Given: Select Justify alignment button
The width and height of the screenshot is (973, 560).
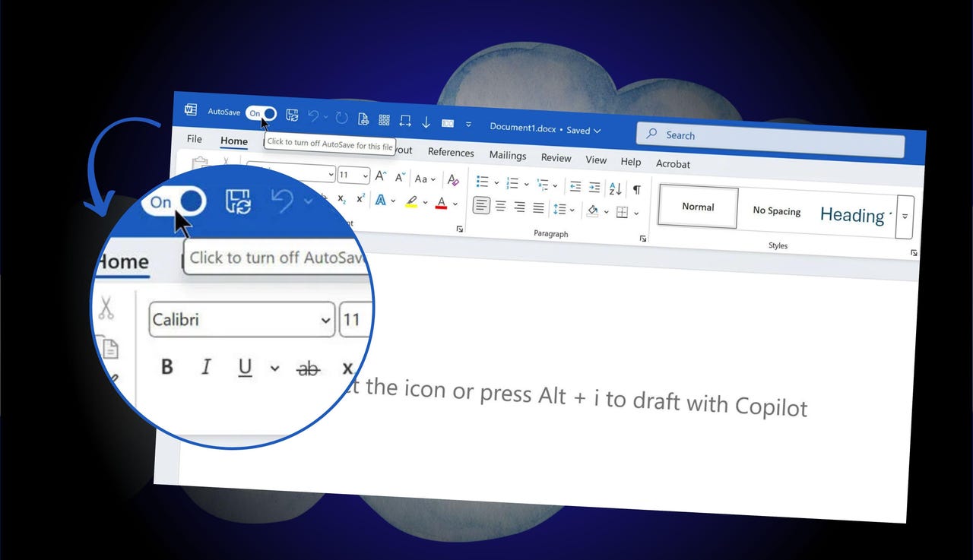Looking at the screenshot, I should 538,207.
